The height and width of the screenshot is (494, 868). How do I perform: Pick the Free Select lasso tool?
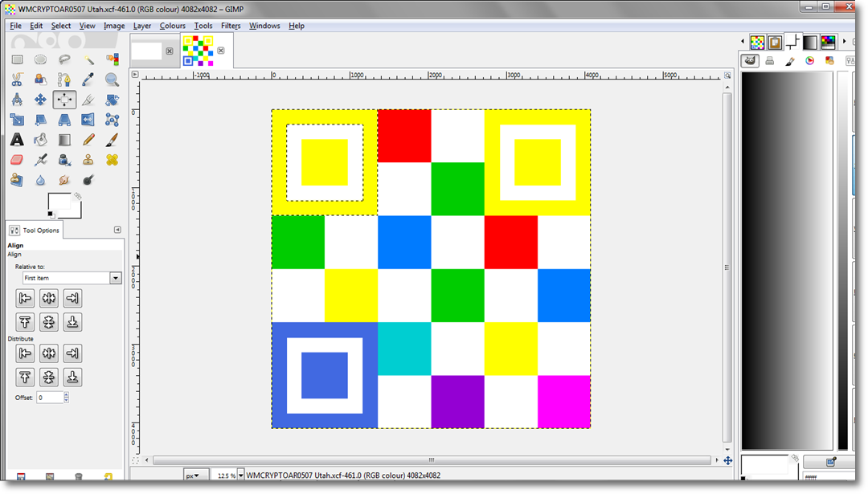pos(64,59)
